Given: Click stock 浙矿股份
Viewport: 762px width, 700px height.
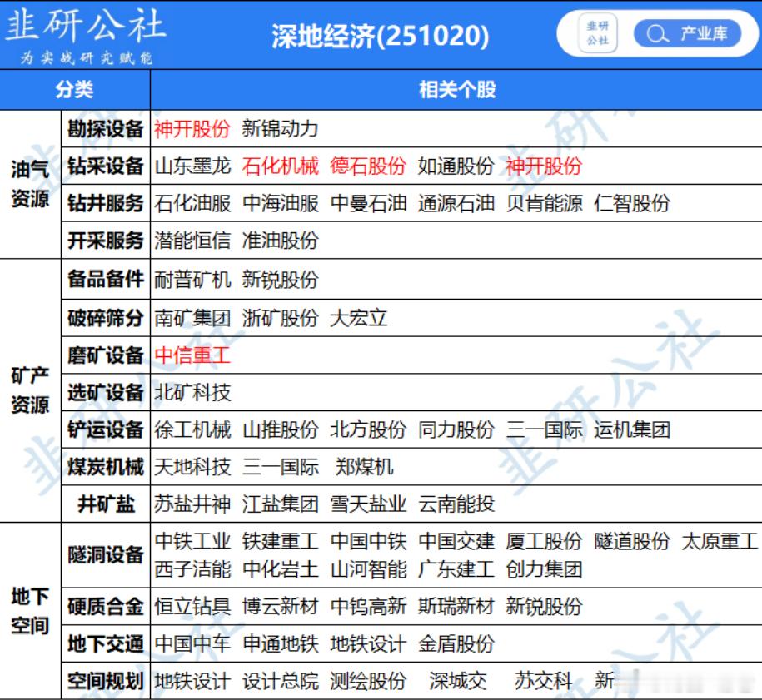Looking at the screenshot, I should (281, 318).
